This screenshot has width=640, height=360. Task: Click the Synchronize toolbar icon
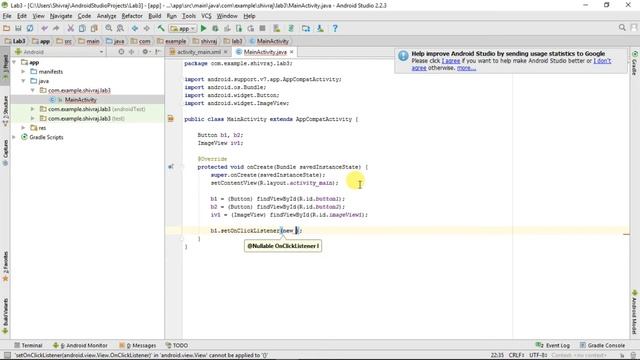[30, 28]
